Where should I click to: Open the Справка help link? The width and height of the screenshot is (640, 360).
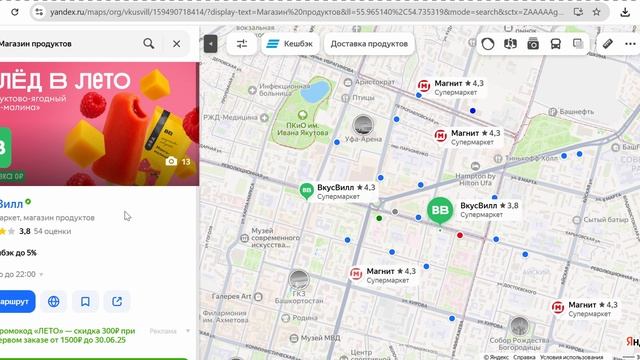[x=524, y=357]
